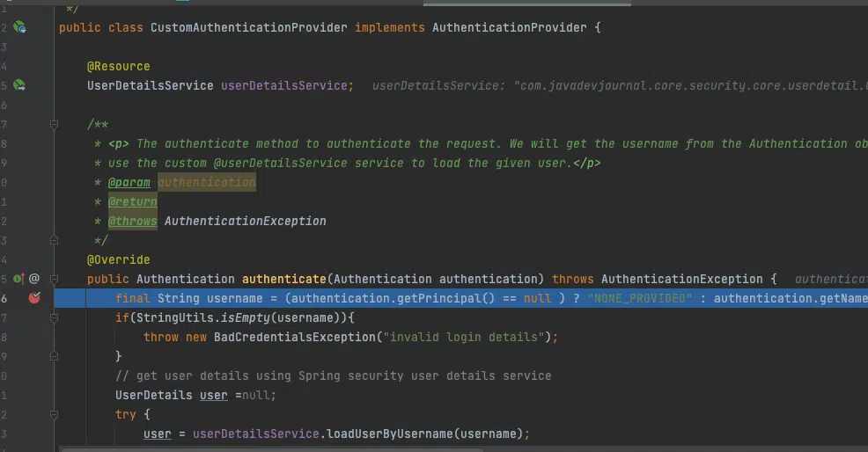Image resolution: width=868 pixels, height=452 pixels.
Task: Click the @Resource annotation
Action: [119, 66]
